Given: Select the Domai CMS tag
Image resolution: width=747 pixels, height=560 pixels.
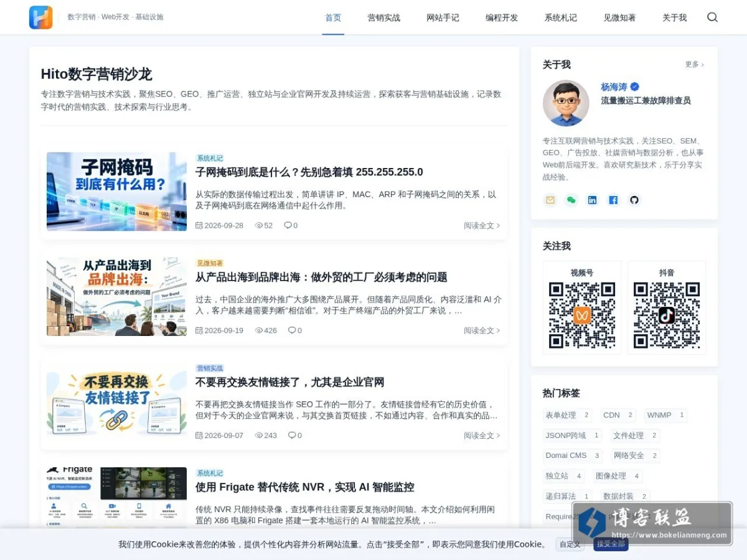Looking at the screenshot, I should coord(572,455).
